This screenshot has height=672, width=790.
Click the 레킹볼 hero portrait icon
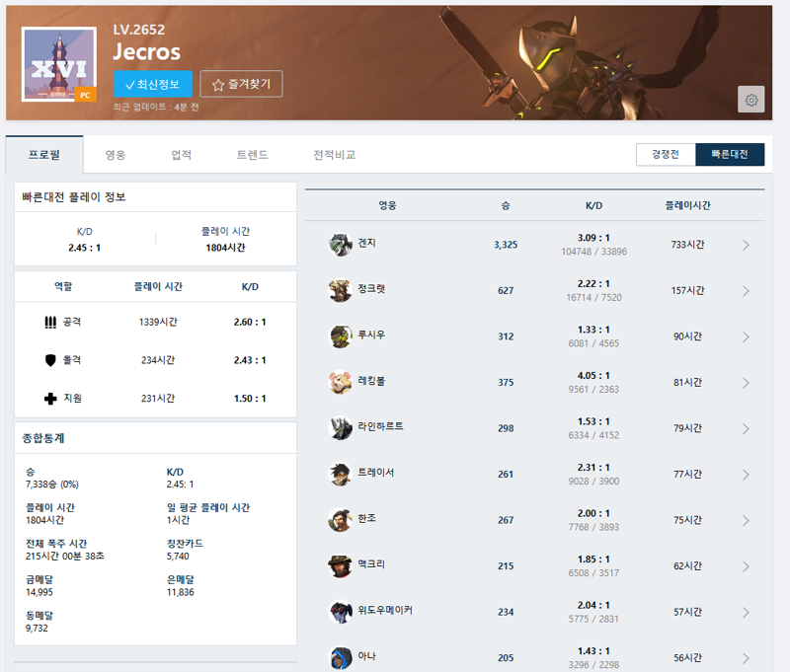click(x=340, y=383)
